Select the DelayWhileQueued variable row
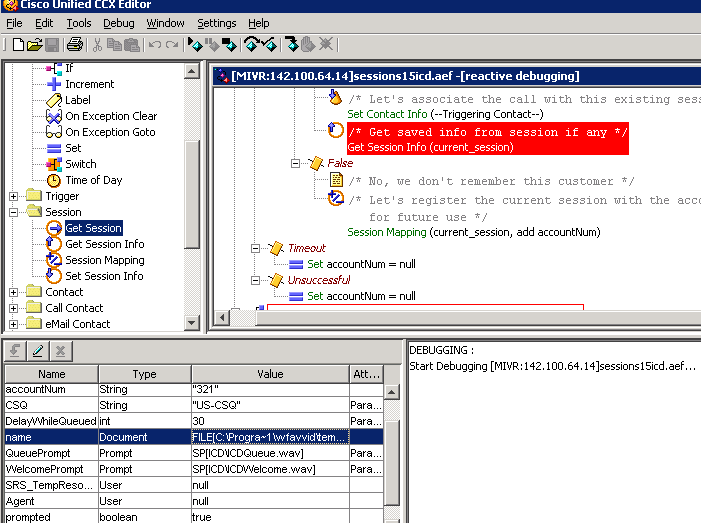 tap(194, 421)
